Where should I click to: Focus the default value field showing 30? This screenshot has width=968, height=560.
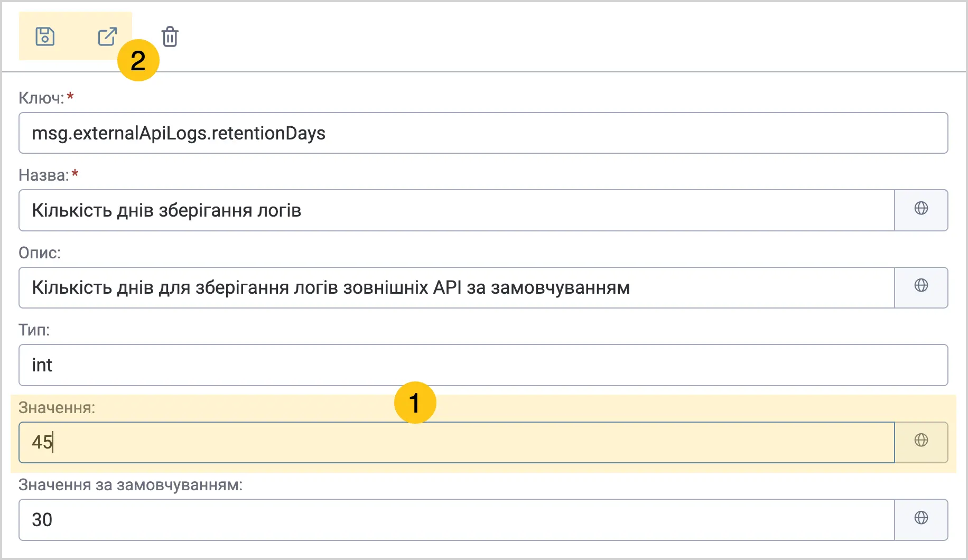click(x=457, y=520)
